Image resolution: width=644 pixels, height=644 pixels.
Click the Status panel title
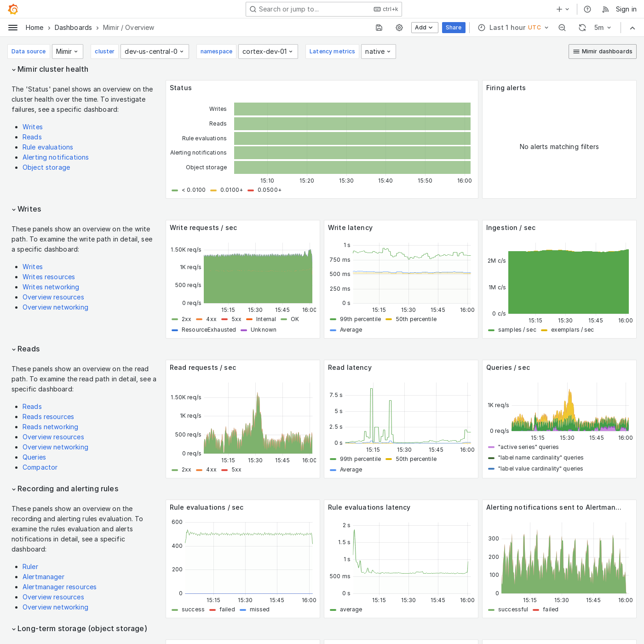(181, 88)
